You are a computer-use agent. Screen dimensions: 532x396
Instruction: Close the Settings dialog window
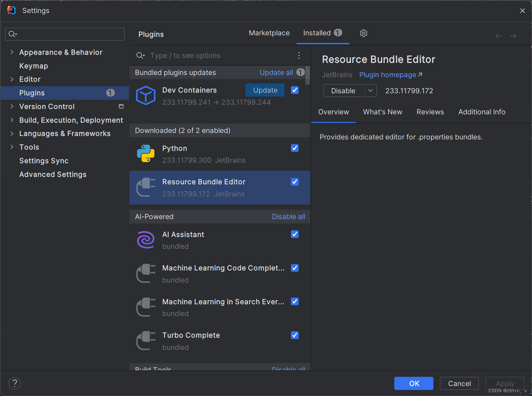(x=522, y=11)
